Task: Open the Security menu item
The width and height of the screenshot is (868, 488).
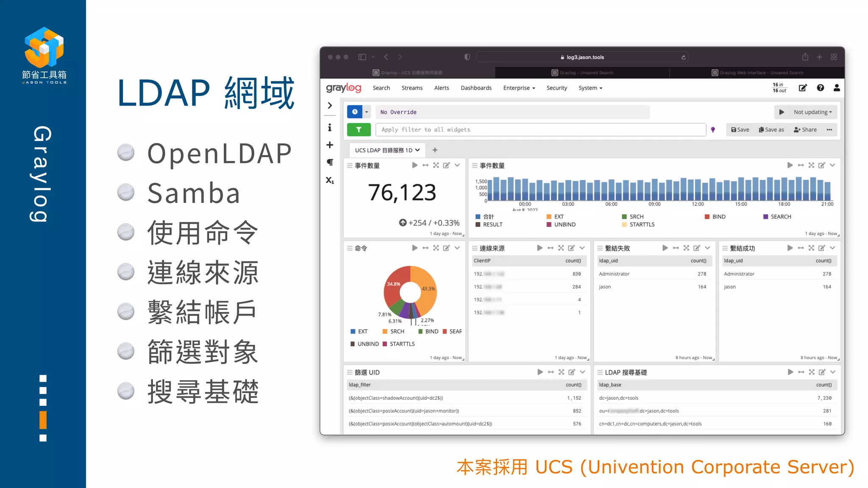Action: [x=556, y=88]
